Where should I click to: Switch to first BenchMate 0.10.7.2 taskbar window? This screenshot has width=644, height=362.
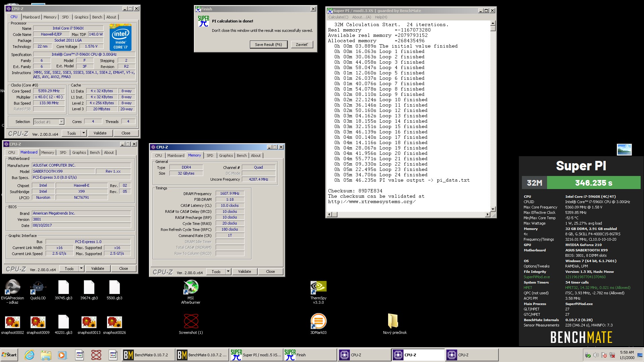click(x=148, y=355)
